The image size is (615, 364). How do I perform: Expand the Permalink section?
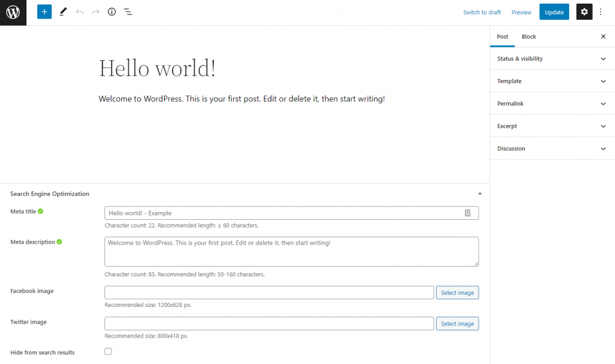tap(553, 103)
